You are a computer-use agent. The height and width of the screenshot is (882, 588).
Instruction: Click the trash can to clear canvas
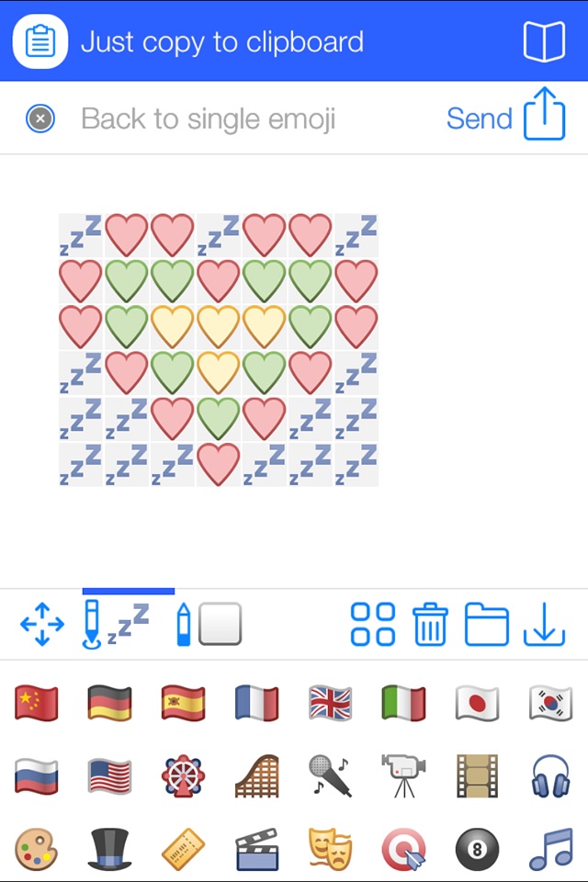point(431,624)
